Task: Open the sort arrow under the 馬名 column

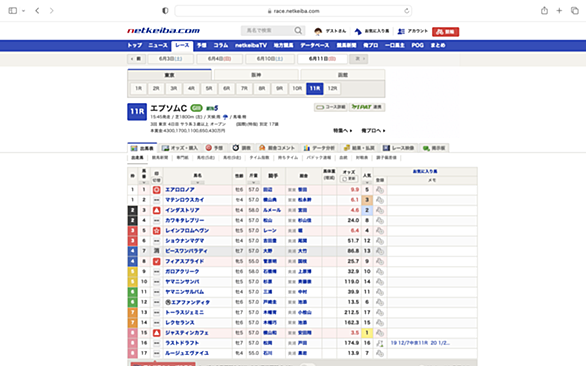Action: 198,183
